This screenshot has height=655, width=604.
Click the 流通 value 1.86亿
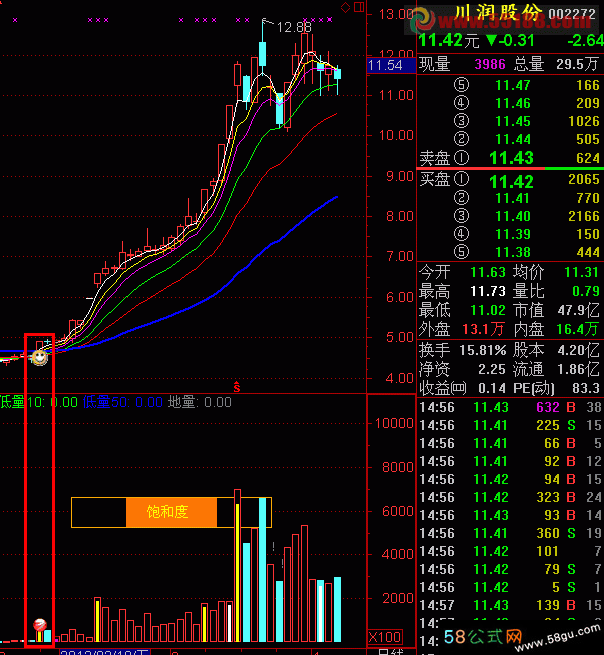[578, 369]
